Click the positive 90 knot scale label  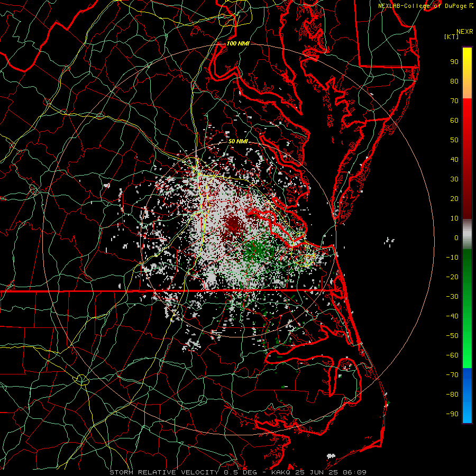454,62
